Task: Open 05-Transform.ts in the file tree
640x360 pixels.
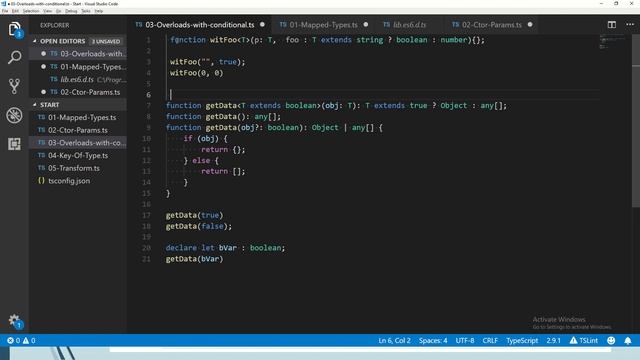Action: [78, 168]
